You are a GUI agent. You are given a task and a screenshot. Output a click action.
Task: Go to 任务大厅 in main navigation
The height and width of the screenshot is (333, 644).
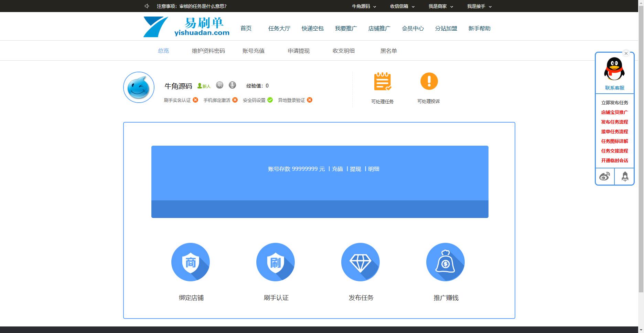(279, 28)
